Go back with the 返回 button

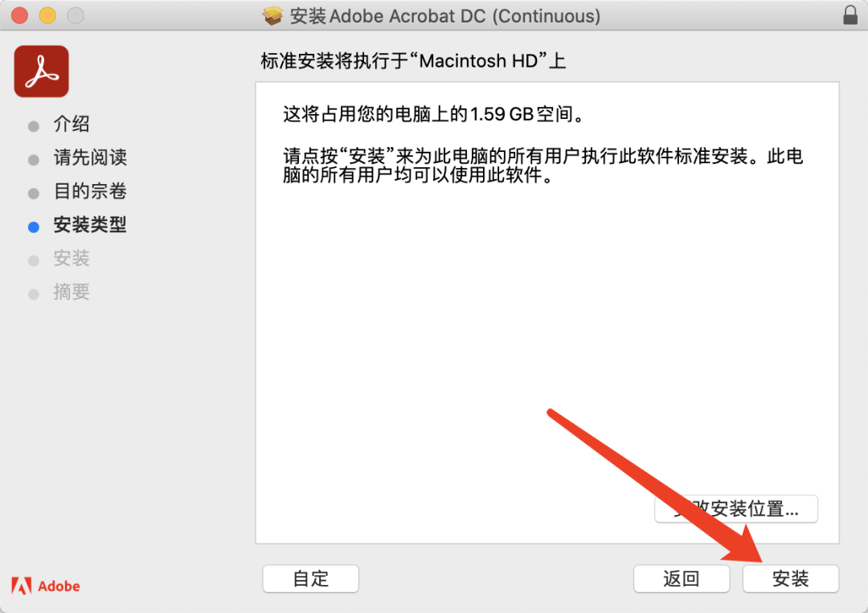(x=682, y=578)
